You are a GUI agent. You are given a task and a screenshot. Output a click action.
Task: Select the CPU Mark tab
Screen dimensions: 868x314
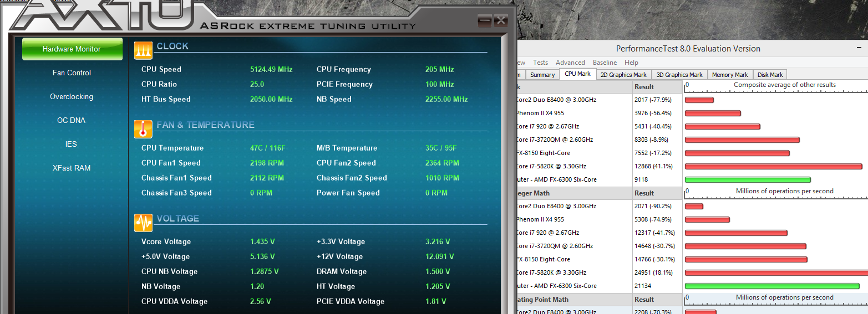tap(578, 74)
